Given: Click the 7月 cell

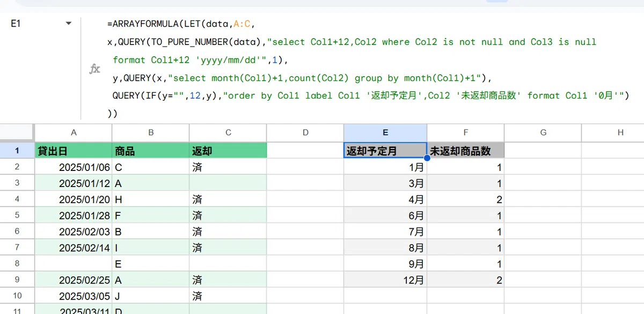Looking at the screenshot, I should [x=385, y=231].
